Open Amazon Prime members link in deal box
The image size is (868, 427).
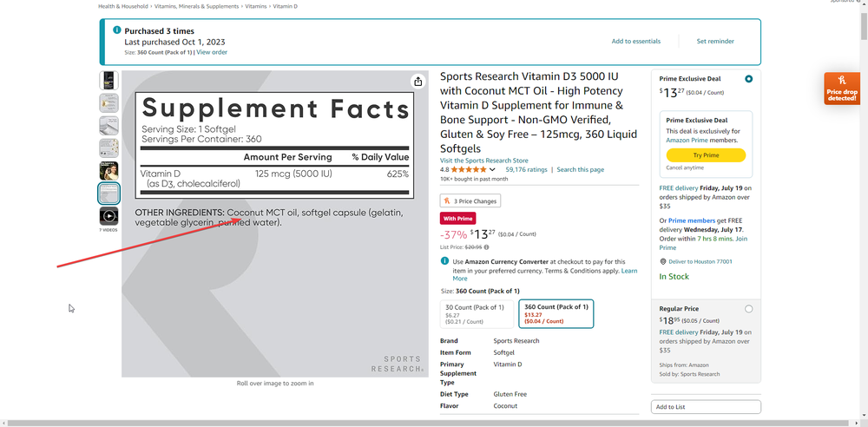(687, 141)
